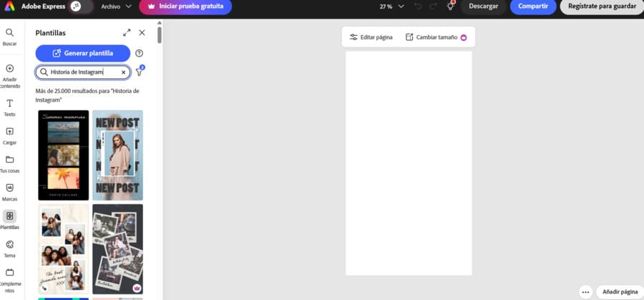Open the app switcher next to Adobe Express
This screenshot has height=300, width=644.
[x=76, y=6]
